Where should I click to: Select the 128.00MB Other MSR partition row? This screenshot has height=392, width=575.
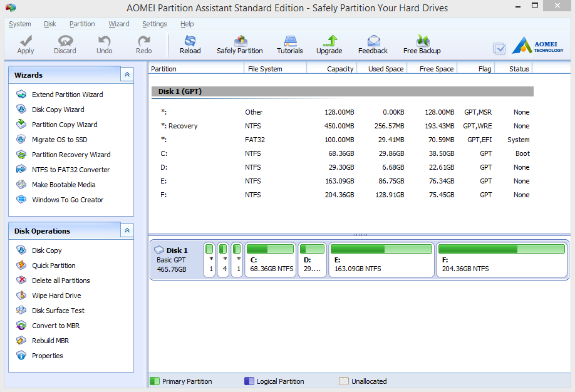[x=343, y=112]
